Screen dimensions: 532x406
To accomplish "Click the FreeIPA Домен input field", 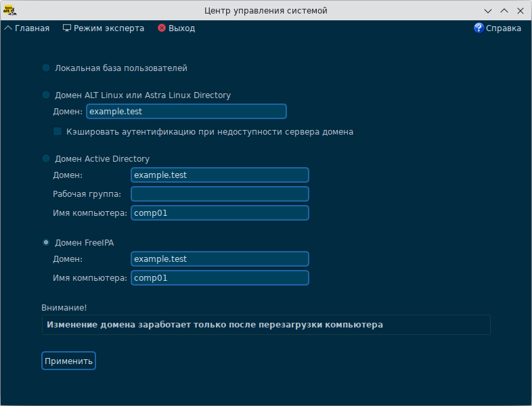I will [220, 259].
